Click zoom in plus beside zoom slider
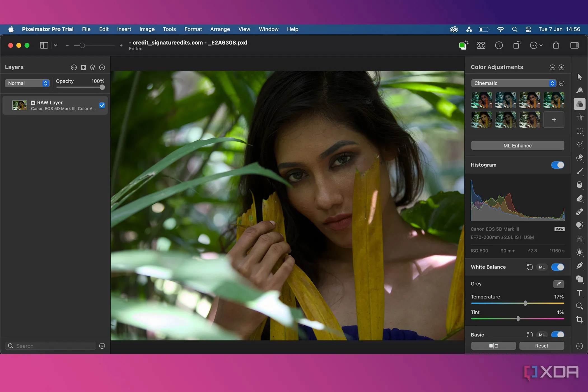This screenshot has width=588, height=392. click(121, 45)
